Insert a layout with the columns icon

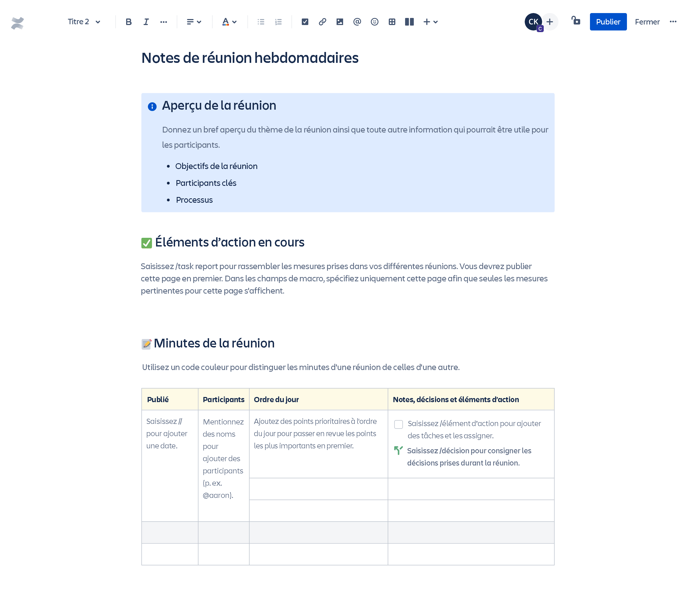(x=409, y=21)
